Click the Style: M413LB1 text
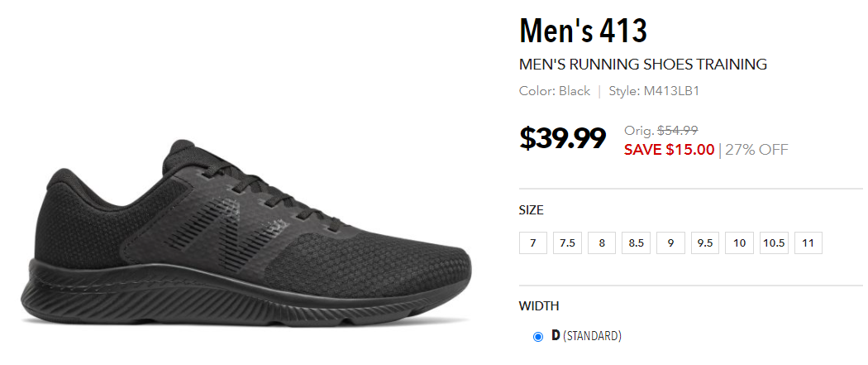 click(654, 91)
